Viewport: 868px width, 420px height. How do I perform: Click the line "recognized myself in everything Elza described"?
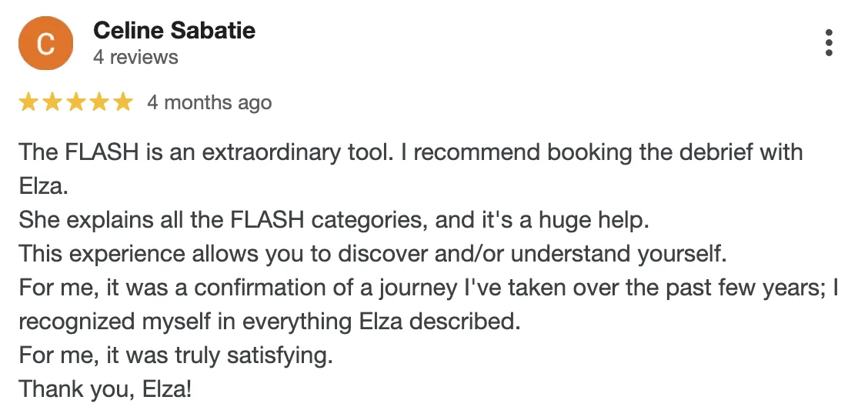269,322
